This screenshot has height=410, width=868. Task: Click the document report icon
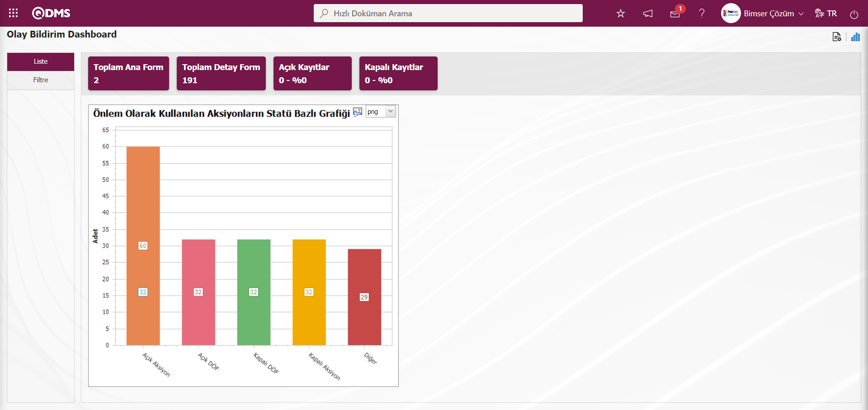coord(837,37)
